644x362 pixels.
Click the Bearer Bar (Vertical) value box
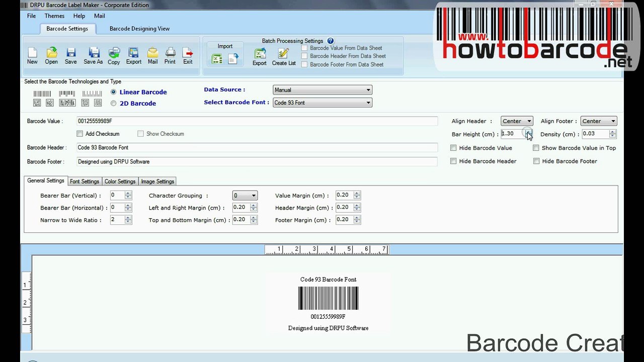[x=117, y=195]
